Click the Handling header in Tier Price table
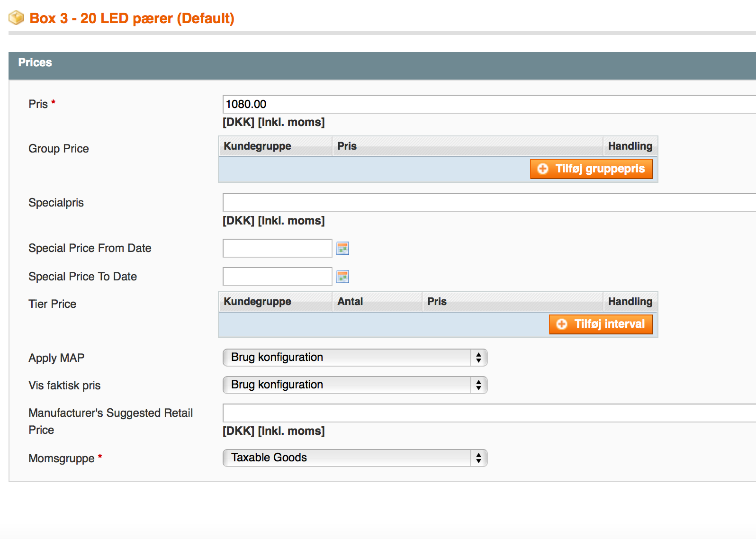 coord(630,302)
